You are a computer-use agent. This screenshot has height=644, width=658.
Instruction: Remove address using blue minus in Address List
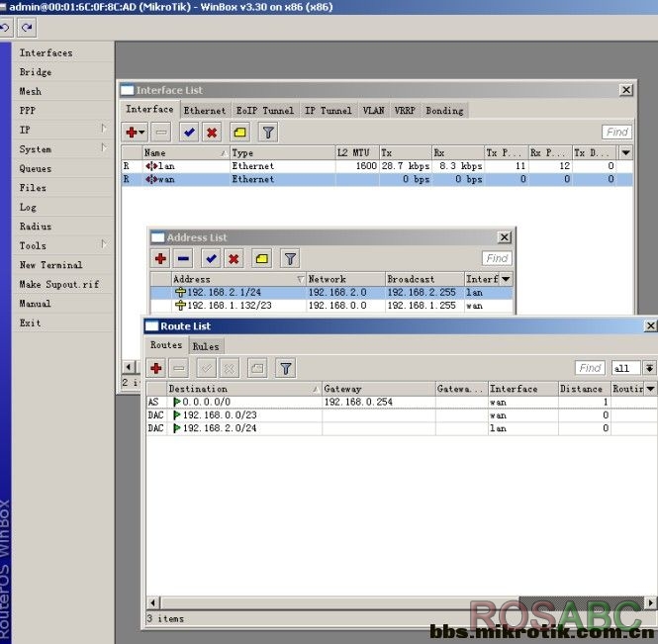pos(183,258)
